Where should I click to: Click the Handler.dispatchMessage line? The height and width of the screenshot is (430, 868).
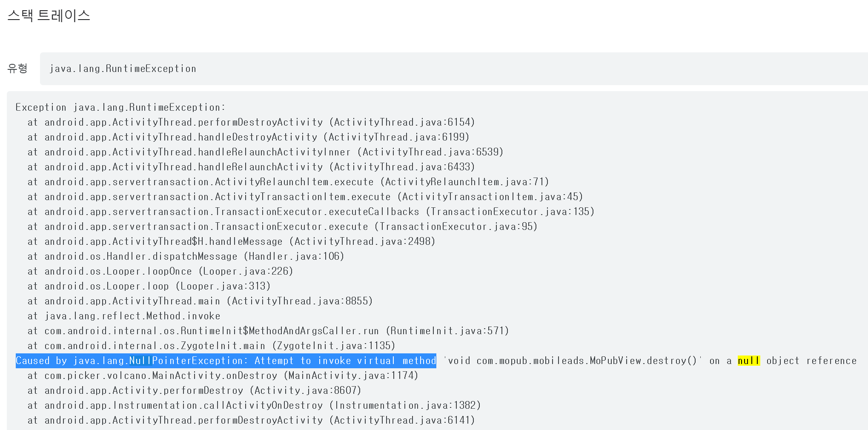(186, 256)
